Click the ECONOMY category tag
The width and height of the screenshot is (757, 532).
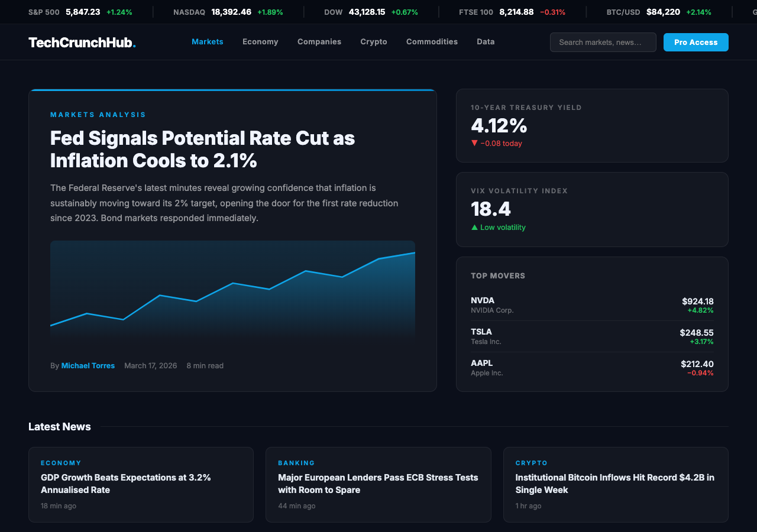61,463
